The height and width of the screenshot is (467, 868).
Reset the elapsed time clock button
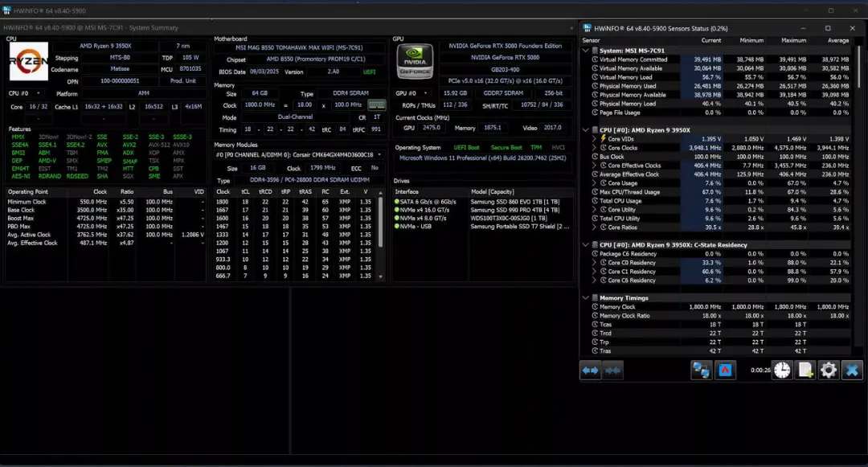(x=782, y=371)
